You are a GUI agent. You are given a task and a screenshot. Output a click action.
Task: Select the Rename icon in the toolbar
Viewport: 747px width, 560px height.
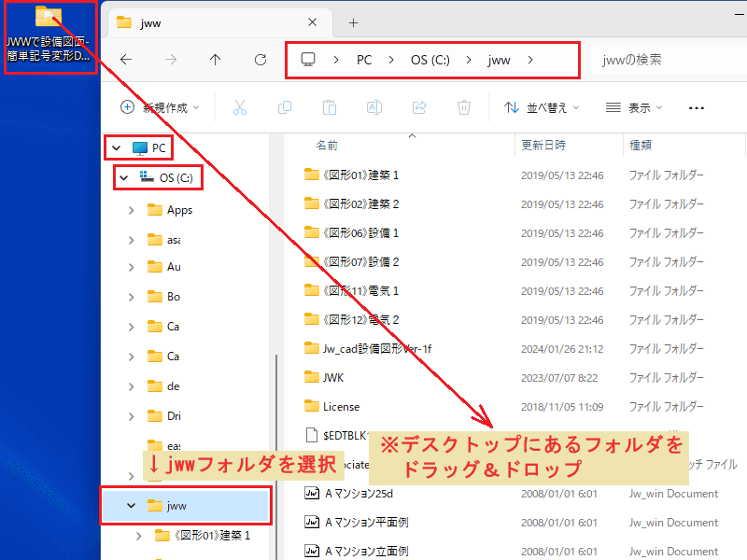(374, 108)
